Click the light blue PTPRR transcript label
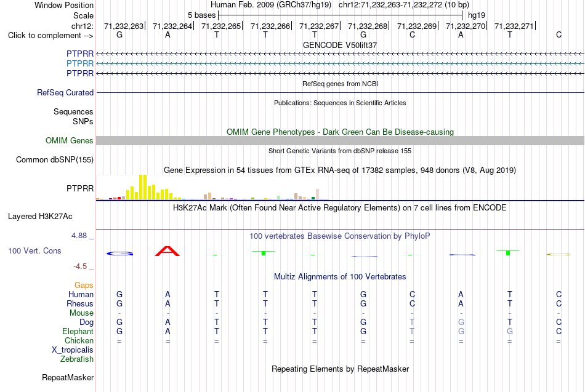The height and width of the screenshot is (392, 585). tap(80, 63)
